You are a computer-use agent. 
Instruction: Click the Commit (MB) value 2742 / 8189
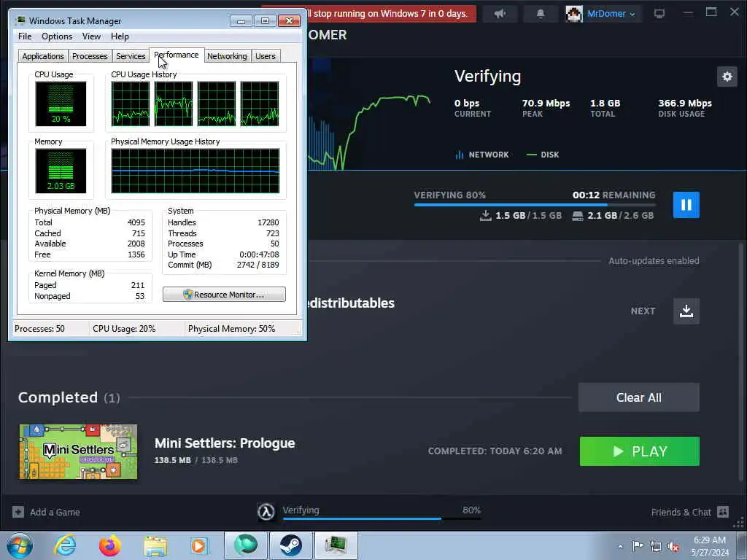coord(258,265)
